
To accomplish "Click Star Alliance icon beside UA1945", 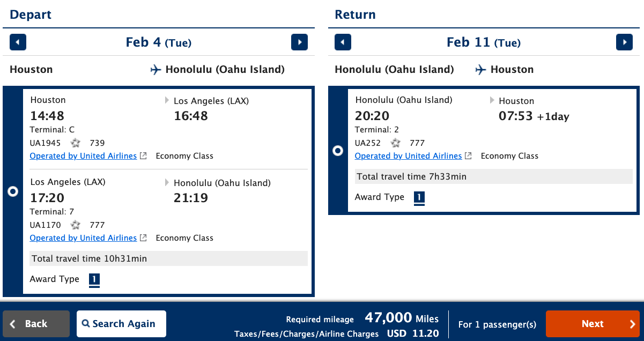I will coord(76,143).
